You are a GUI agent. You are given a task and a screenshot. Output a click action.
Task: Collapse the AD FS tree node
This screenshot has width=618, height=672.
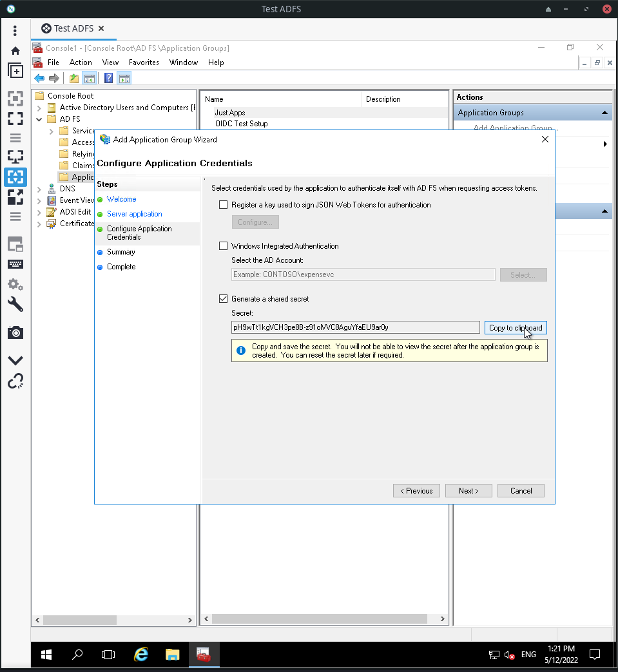tap(39, 119)
